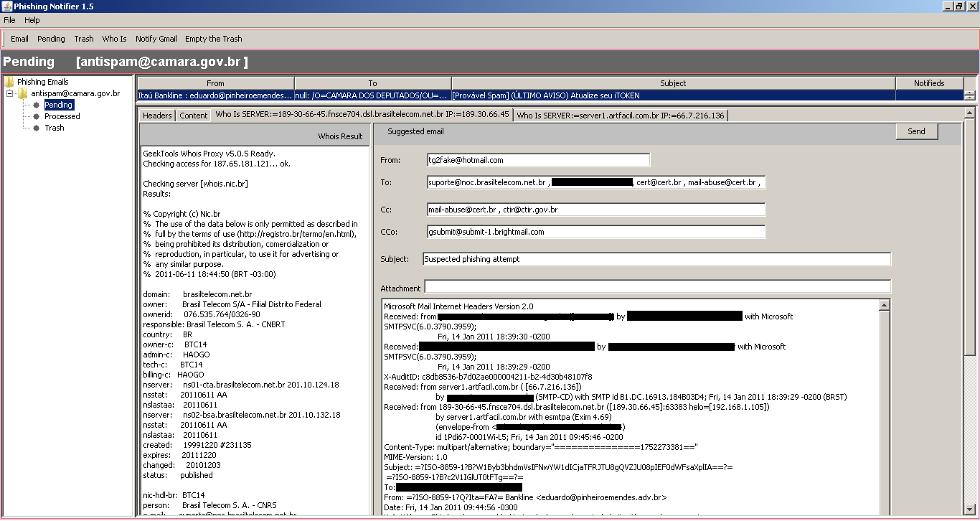Open the File menu
Image resolution: width=980 pixels, height=521 pixels.
tap(9, 20)
